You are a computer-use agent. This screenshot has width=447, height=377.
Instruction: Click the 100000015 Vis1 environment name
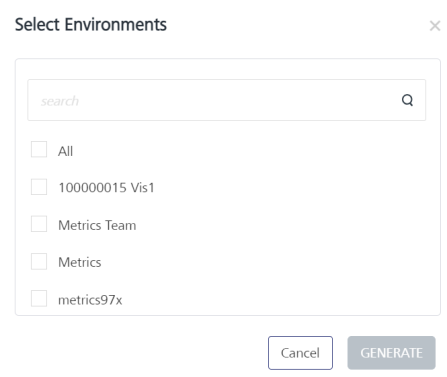coord(106,188)
